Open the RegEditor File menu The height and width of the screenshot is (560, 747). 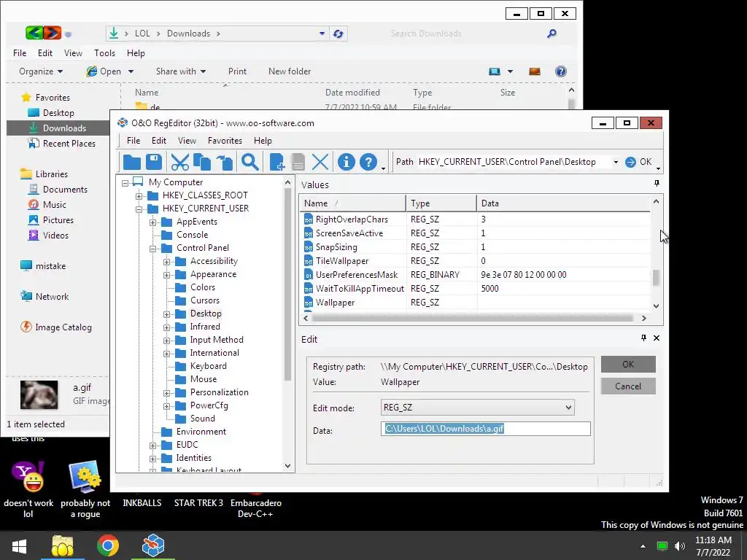[x=133, y=141]
